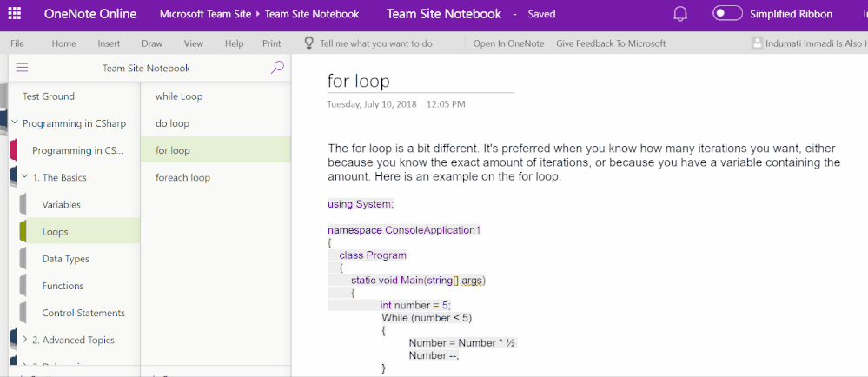868x377 pixels.
Task: Click the Print tab
Action: pos(272,43)
